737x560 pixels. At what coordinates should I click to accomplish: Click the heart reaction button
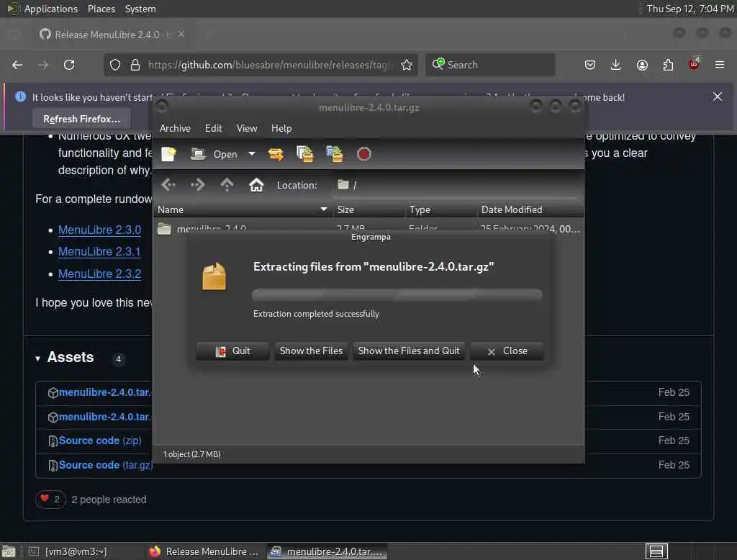(x=50, y=500)
